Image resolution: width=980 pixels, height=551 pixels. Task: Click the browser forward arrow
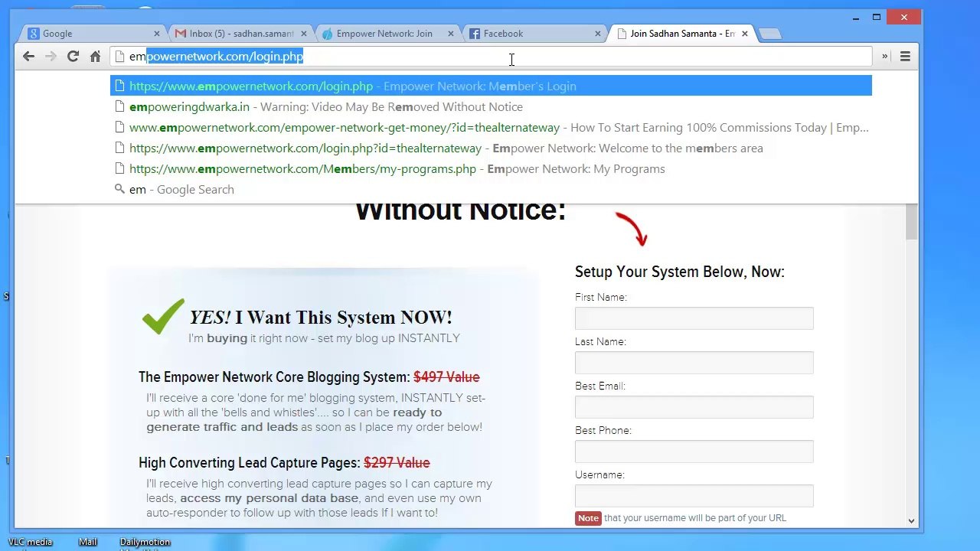tap(51, 57)
